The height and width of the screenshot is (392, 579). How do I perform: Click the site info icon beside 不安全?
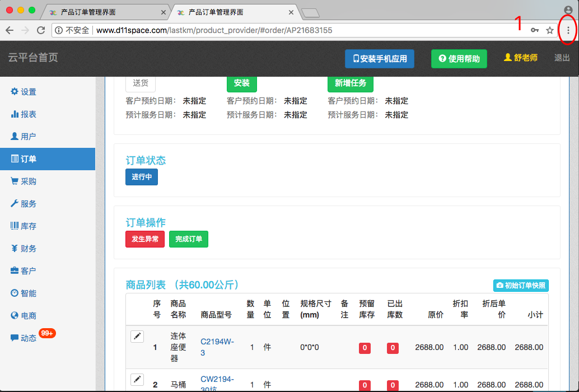tap(59, 30)
